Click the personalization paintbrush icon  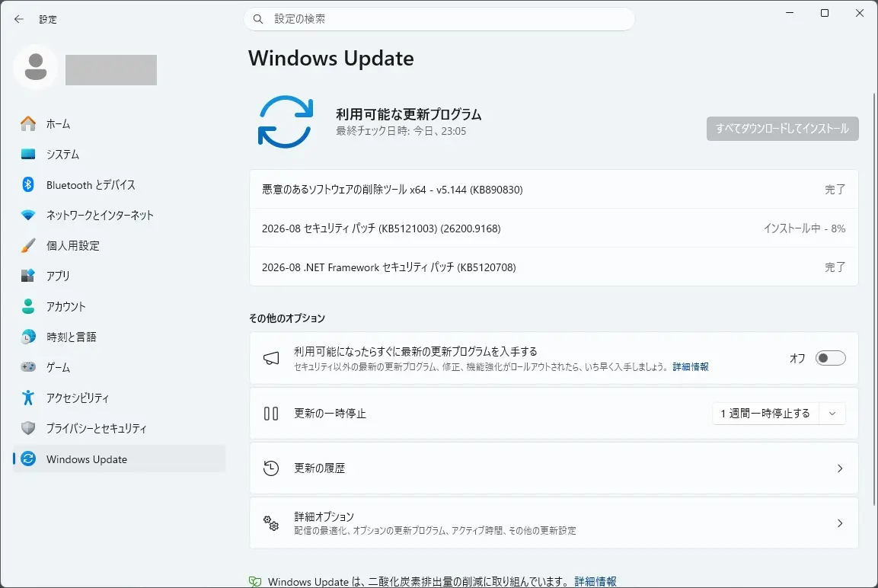[x=28, y=245]
